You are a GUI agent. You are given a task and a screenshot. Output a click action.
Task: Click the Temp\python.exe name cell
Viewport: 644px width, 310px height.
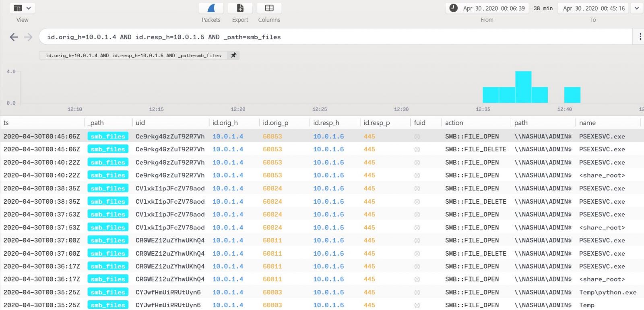click(x=607, y=292)
